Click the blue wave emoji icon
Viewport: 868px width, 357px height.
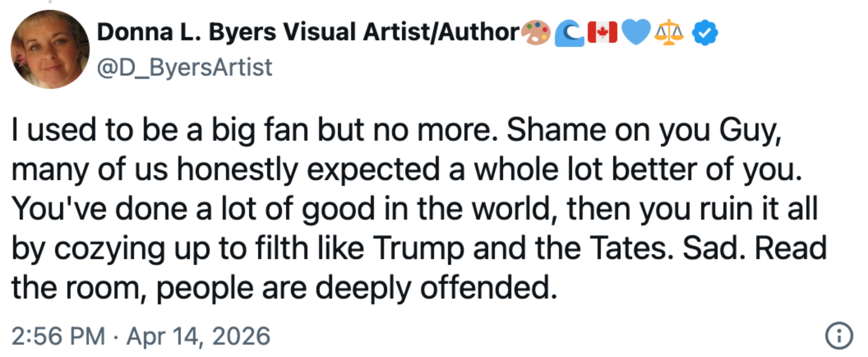coord(569,34)
